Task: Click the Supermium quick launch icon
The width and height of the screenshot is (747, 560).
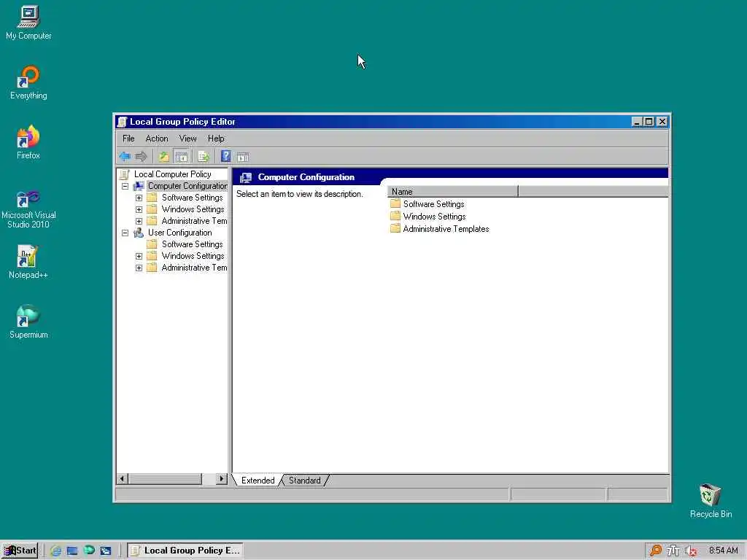Action: coord(88,551)
